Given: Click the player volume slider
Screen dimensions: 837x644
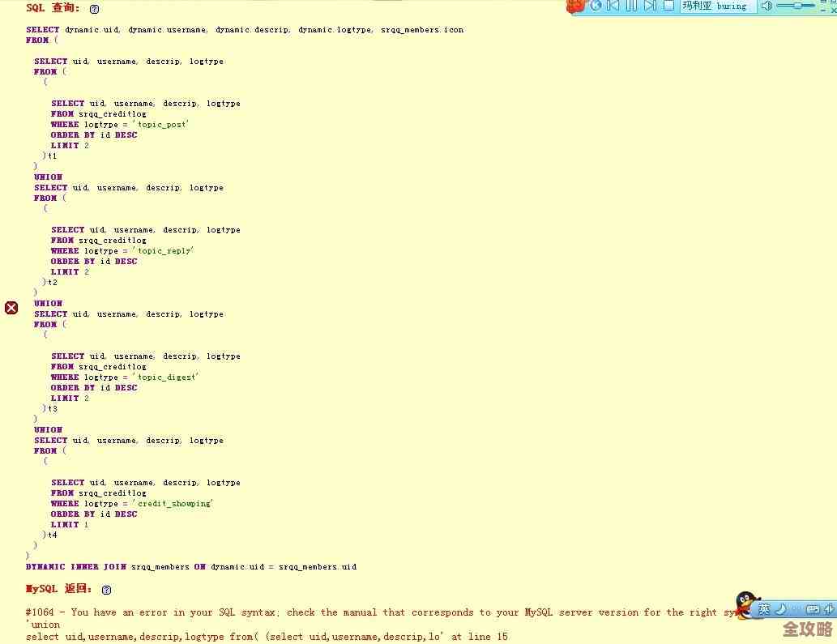Looking at the screenshot, I should coord(796,6).
